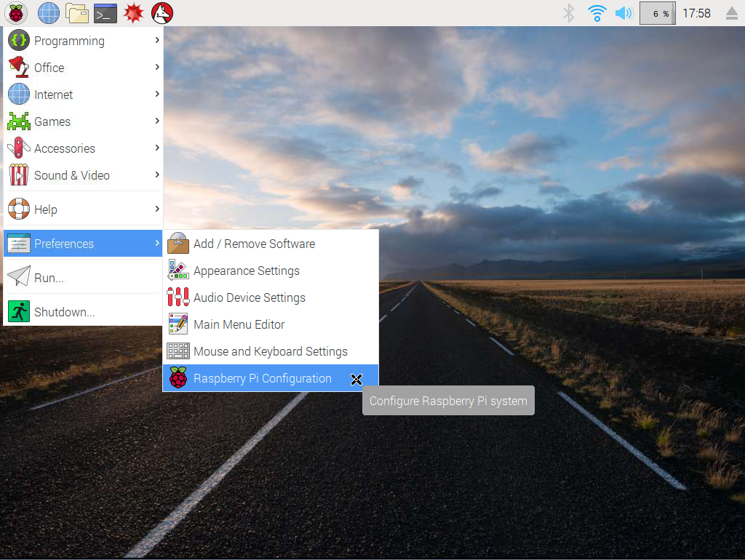Select Raspberry Pi Configuration
The image size is (745, 560).
tap(262, 378)
